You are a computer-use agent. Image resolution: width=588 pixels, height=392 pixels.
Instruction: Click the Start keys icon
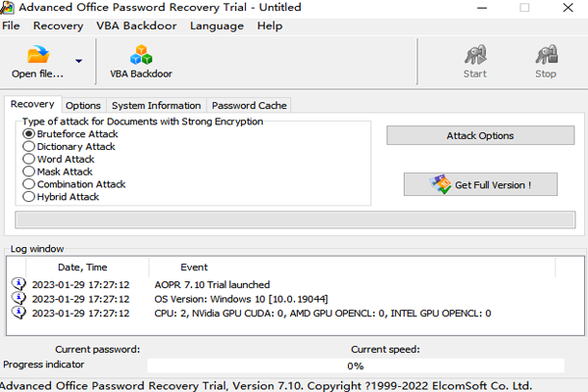[x=475, y=55]
